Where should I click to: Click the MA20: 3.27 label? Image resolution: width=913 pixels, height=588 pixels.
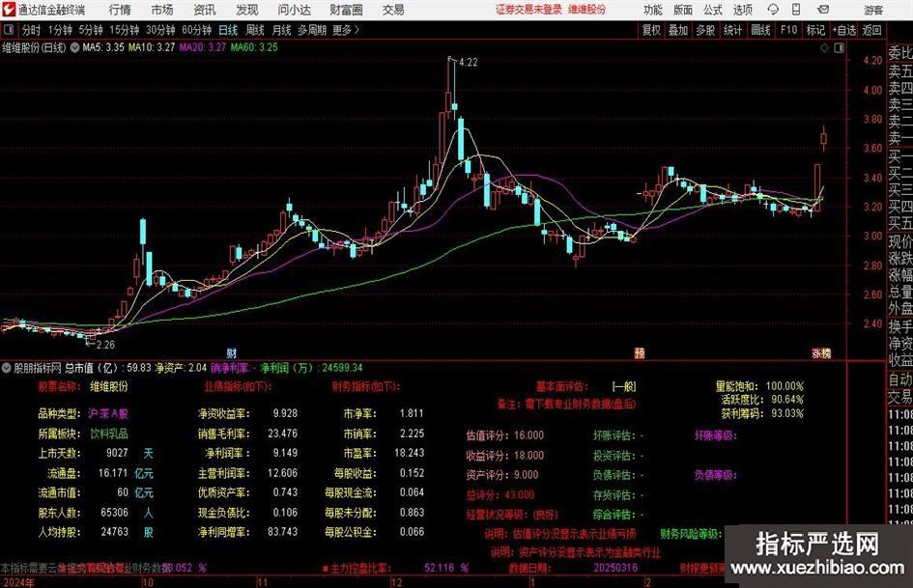pyautogui.click(x=203, y=47)
